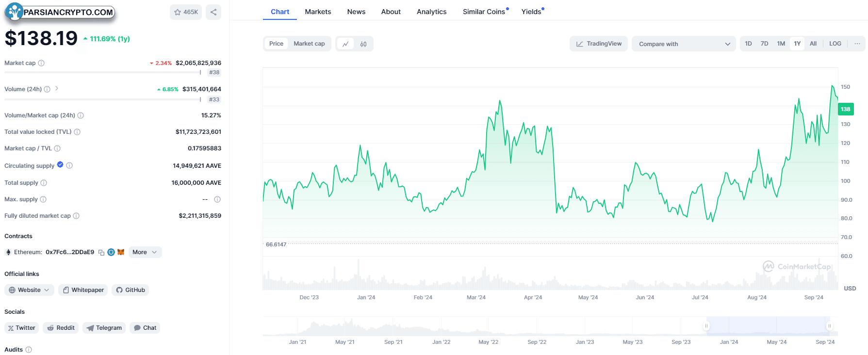
Task: Click right handle of timeline range selector
Action: click(830, 326)
